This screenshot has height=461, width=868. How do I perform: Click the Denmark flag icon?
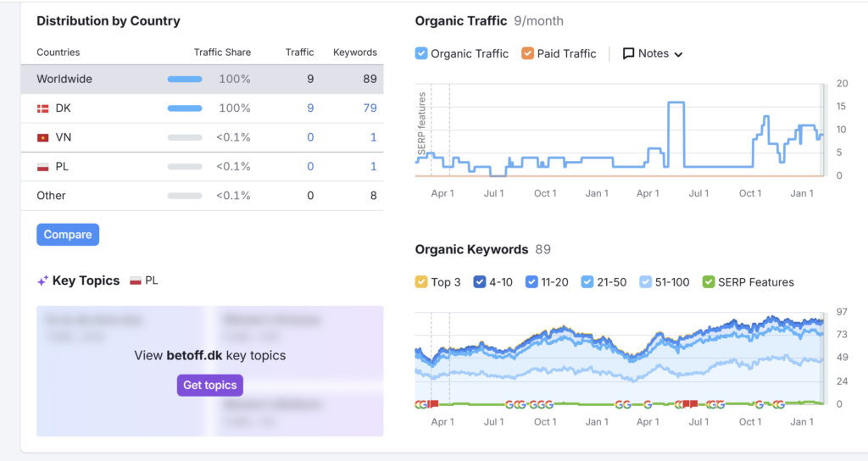coord(42,108)
